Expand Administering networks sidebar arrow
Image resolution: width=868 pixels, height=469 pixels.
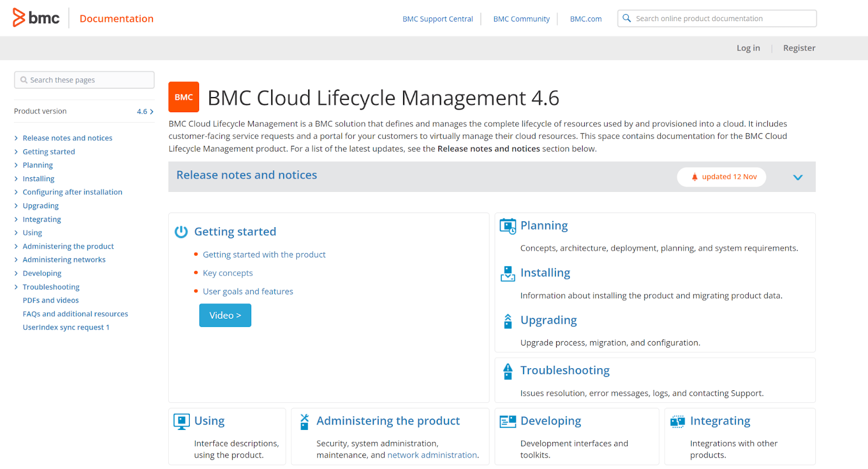click(x=16, y=260)
